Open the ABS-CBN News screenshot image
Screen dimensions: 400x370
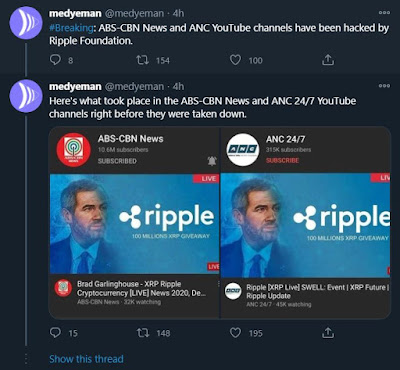[134, 223]
